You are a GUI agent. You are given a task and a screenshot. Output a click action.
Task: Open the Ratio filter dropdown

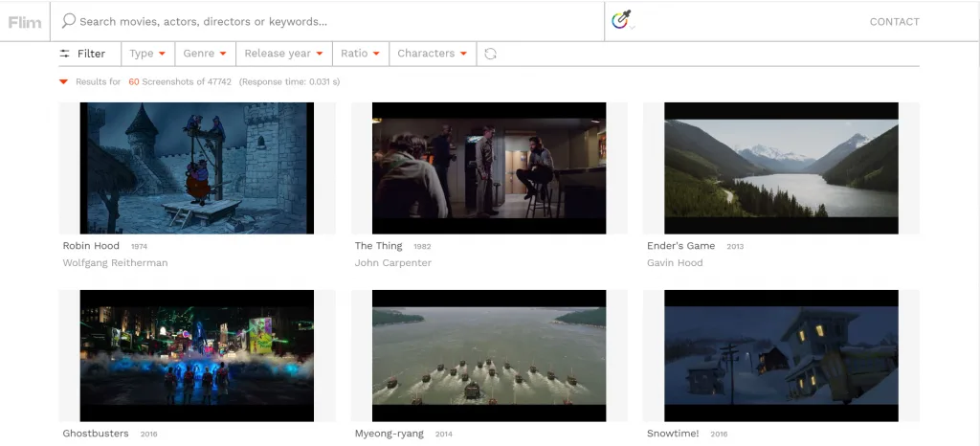click(361, 54)
